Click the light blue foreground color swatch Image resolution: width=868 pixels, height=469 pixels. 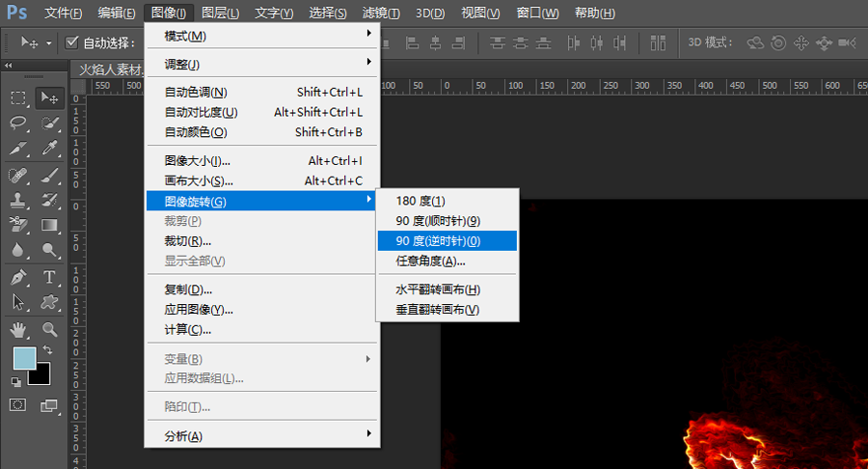[x=23, y=358]
